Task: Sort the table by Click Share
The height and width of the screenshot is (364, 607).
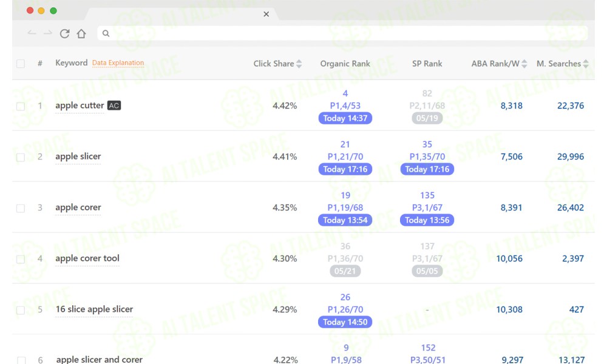Action: [299, 64]
